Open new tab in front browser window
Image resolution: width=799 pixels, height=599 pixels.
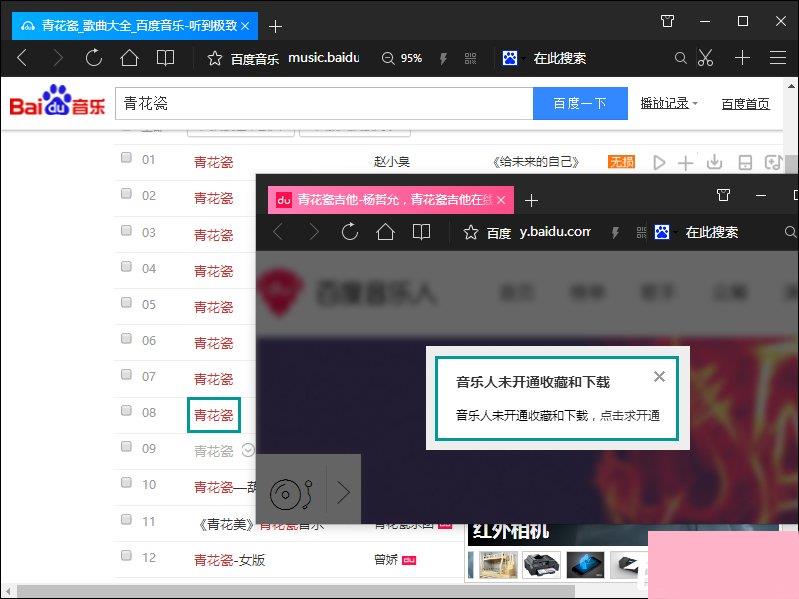[x=531, y=201]
